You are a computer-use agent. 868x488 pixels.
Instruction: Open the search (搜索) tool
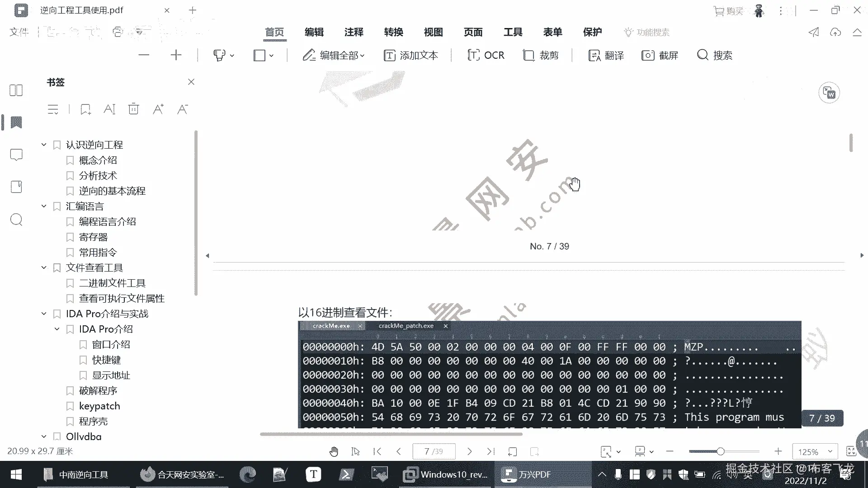pos(714,55)
